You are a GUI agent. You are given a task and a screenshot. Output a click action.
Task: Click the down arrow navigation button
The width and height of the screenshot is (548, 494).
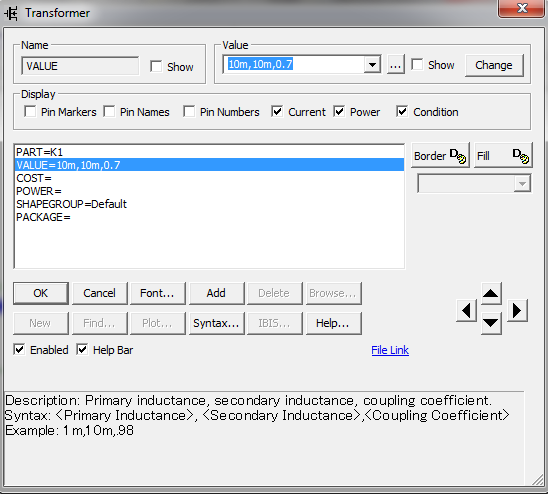pyautogui.click(x=491, y=323)
